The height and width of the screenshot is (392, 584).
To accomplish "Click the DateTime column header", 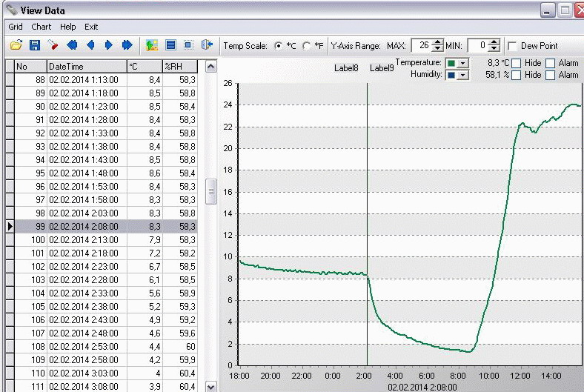I will click(x=86, y=67).
